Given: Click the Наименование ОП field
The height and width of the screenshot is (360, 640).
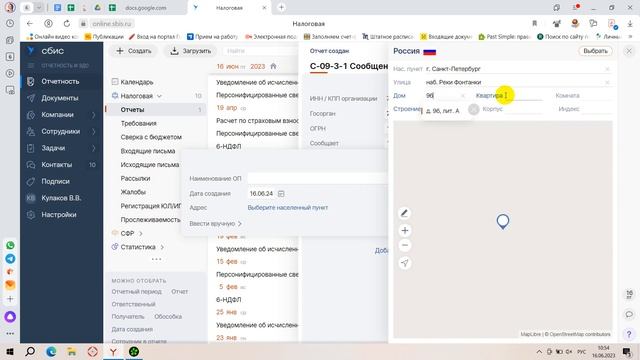Looking at the screenshot, I should pyautogui.click(x=317, y=178).
